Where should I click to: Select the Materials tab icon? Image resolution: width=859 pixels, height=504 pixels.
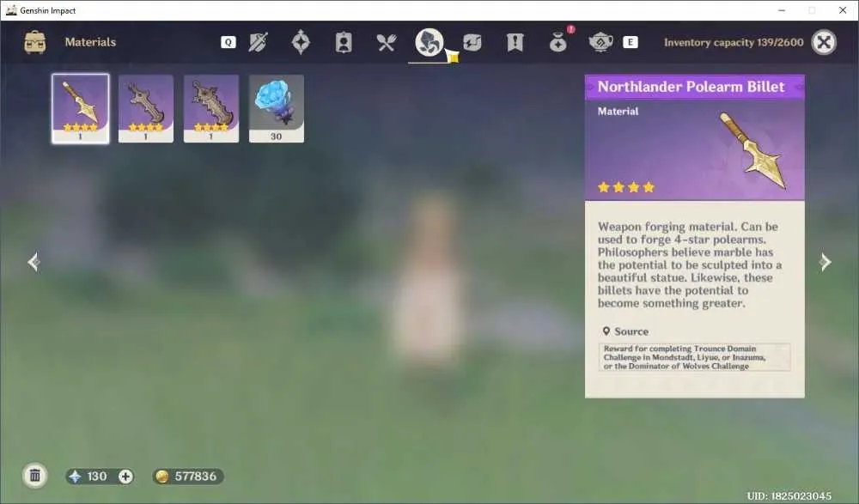(x=429, y=42)
